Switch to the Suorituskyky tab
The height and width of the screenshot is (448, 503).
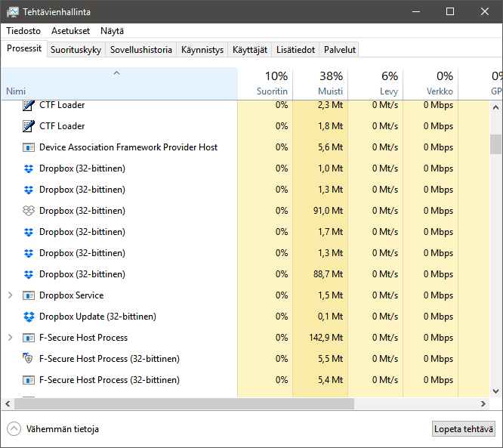pyautogui.click(x=76, y=50)
